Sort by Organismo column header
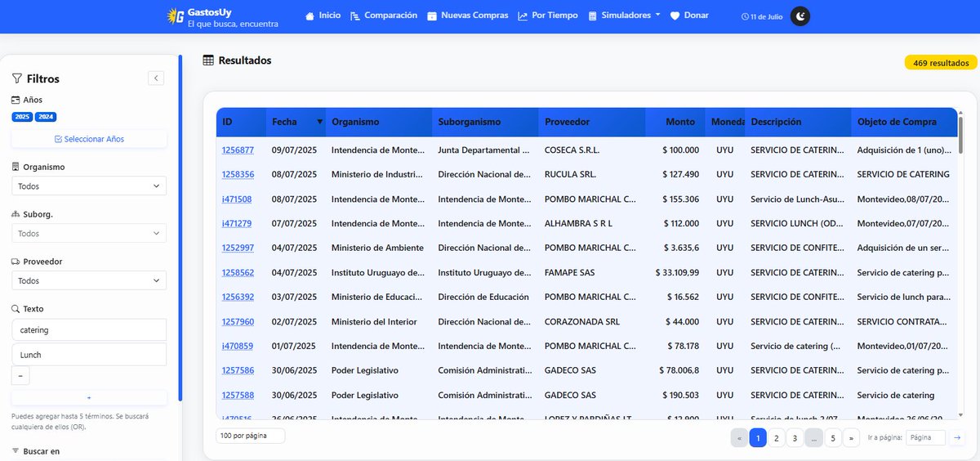 (x=378, y=122)
